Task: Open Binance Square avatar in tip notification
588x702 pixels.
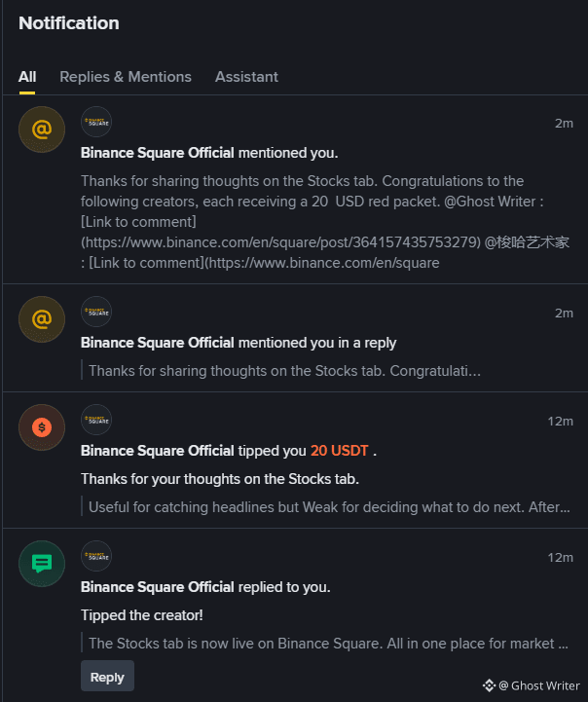Action: pyautogui.click(x=96, y=420)
